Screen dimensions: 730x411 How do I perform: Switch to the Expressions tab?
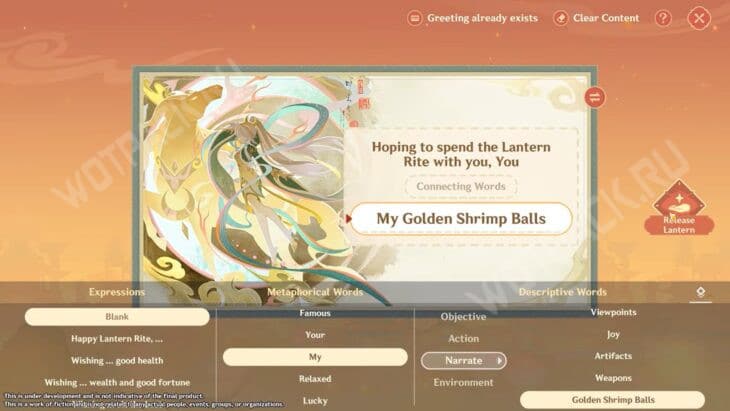point(117,292)
